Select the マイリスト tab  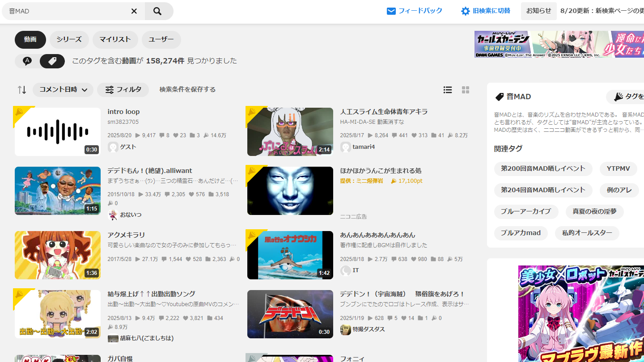point(115,40)
